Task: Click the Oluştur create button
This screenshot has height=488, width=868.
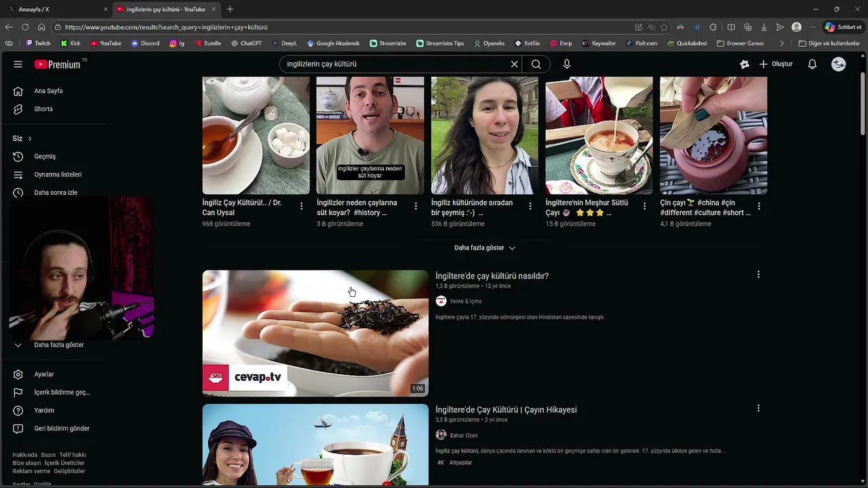Action: click(776, 64)
